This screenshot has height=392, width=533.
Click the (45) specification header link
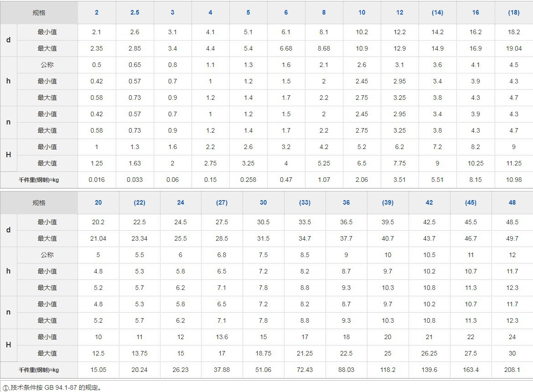click(x=471, y=202)
